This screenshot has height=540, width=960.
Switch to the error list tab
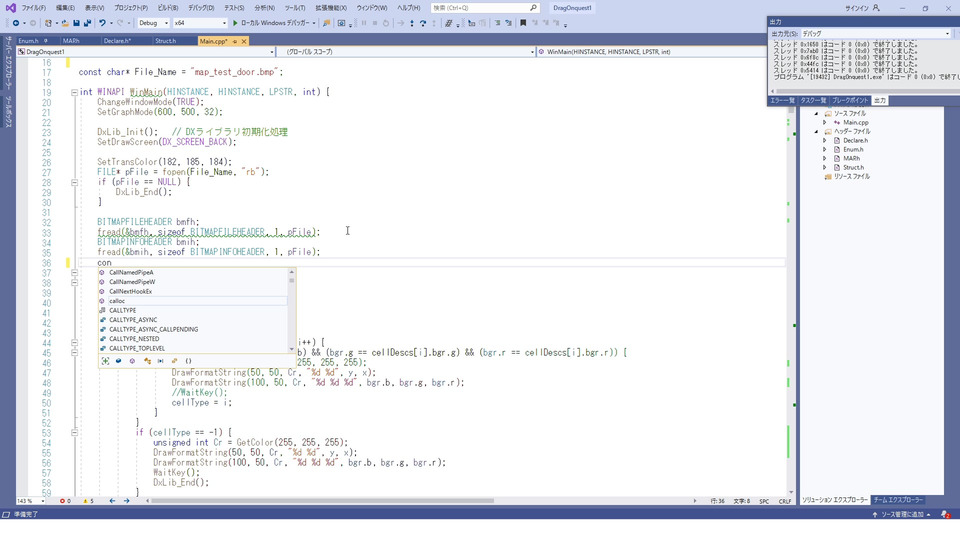(782, 100)
